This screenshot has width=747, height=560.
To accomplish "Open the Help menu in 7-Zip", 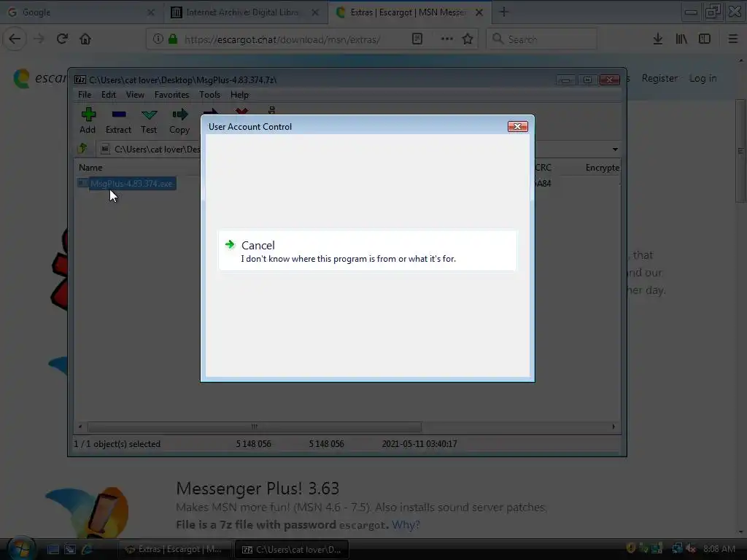I will pyautogui.click(x=239, y=95).
